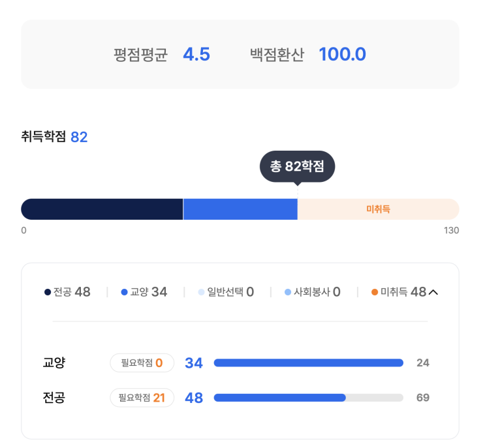Click the 필요학점 0 badge for 교양
Image resolution: width=485 pixels, height=448 pixels.
pyautogui.click(x=142, y=363)
